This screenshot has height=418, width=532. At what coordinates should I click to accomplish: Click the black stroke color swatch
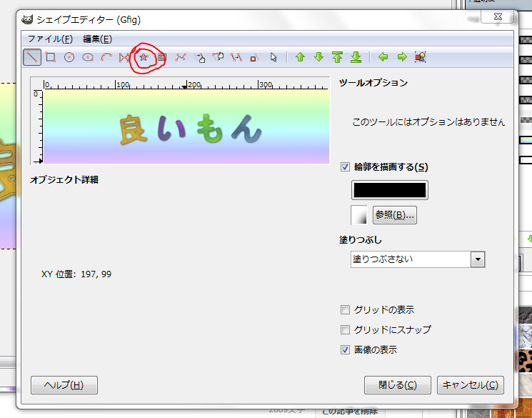[389, 190]
